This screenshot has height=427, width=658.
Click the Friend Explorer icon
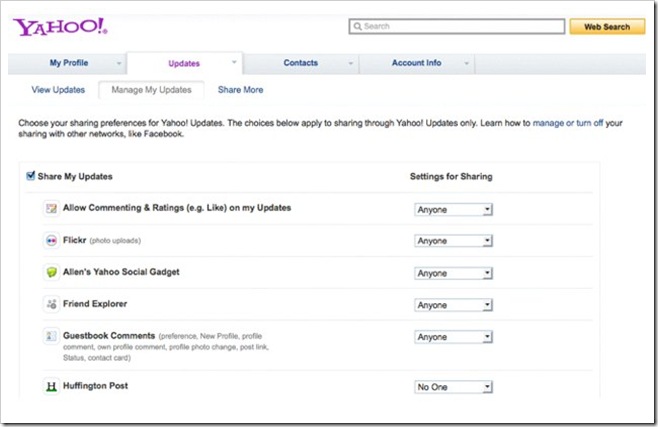point(51,304)
